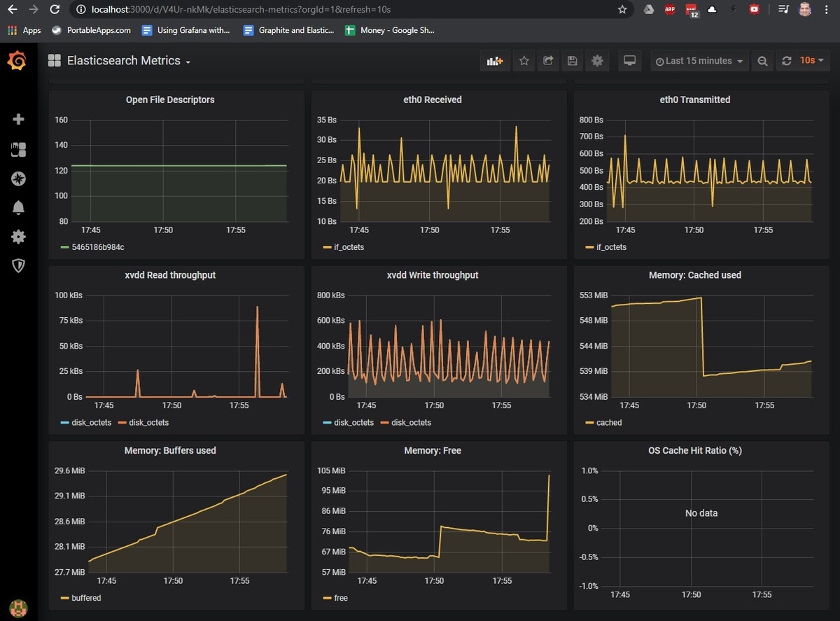Open xvdd Read throughput panel menu
This screenshot has width=840, height=621.
(170, 275)
